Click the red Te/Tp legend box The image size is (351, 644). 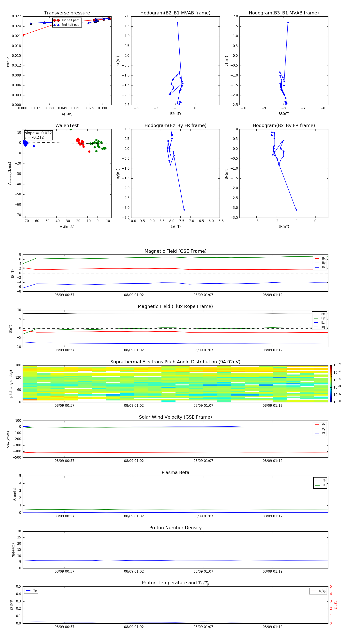pyautogui.click(x=318, y=591)
